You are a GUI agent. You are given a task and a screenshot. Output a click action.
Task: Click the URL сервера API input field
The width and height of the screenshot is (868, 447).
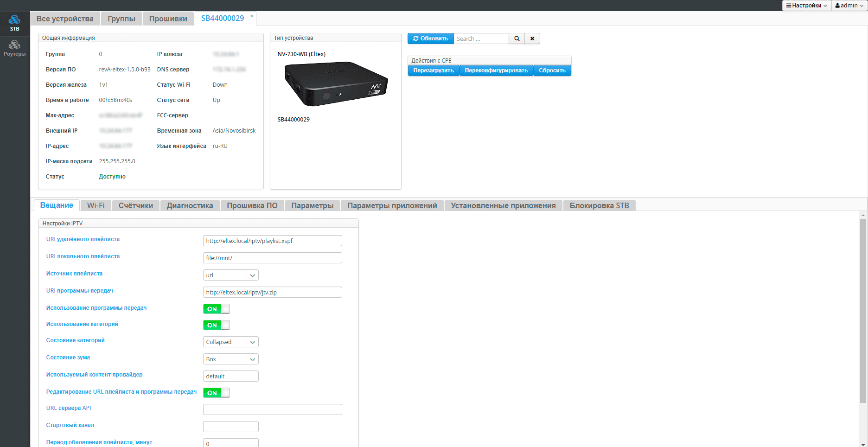tap(272, 409)
